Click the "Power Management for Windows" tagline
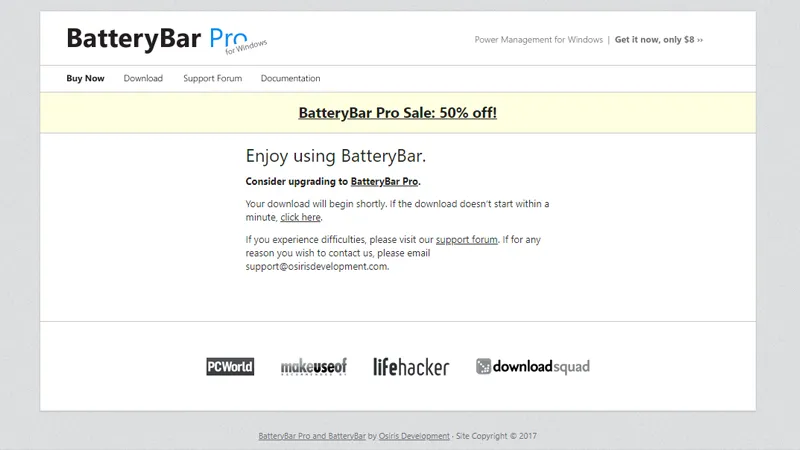This screenshot has width=800, height=450. (538, 40)
